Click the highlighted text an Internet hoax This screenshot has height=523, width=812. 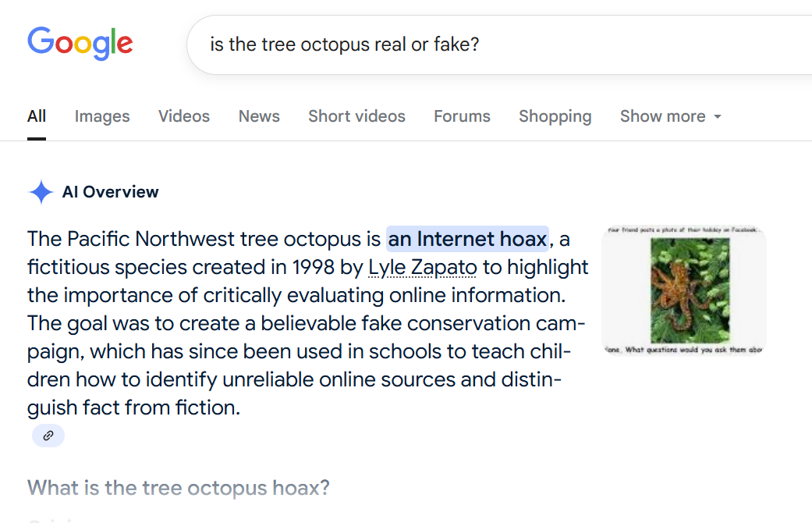pos(466,239)
